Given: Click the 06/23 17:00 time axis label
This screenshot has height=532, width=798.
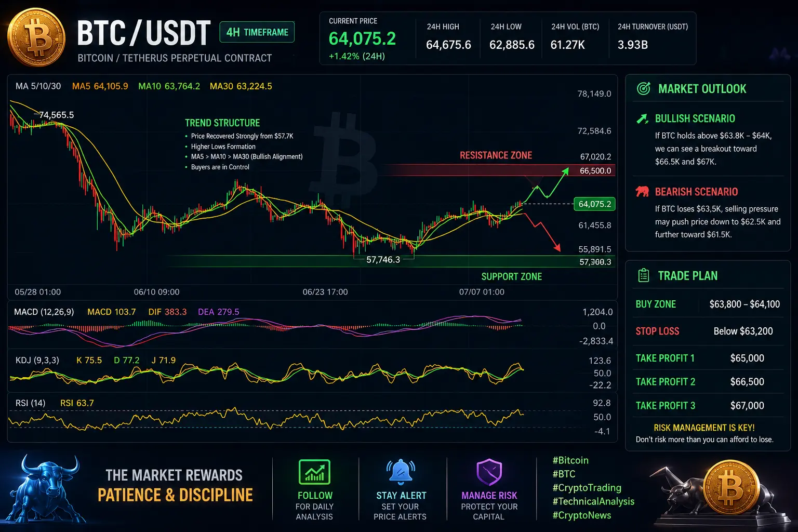Looking at the screenshot, I should point(325,292).
